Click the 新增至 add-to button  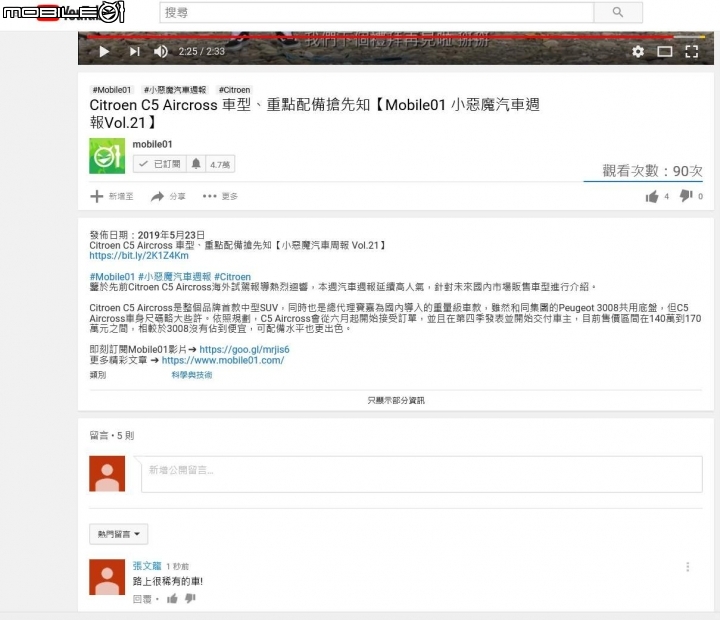coord(112,197)
